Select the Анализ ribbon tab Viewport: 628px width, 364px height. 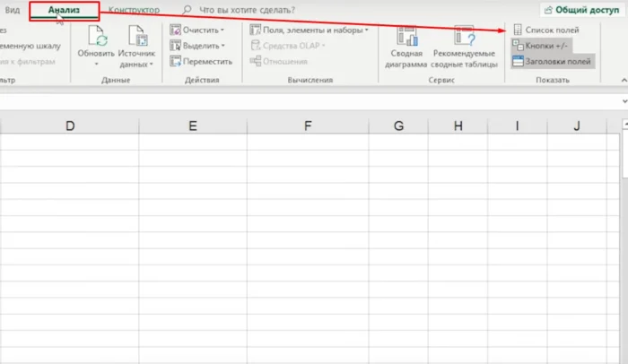coord(65,9)
